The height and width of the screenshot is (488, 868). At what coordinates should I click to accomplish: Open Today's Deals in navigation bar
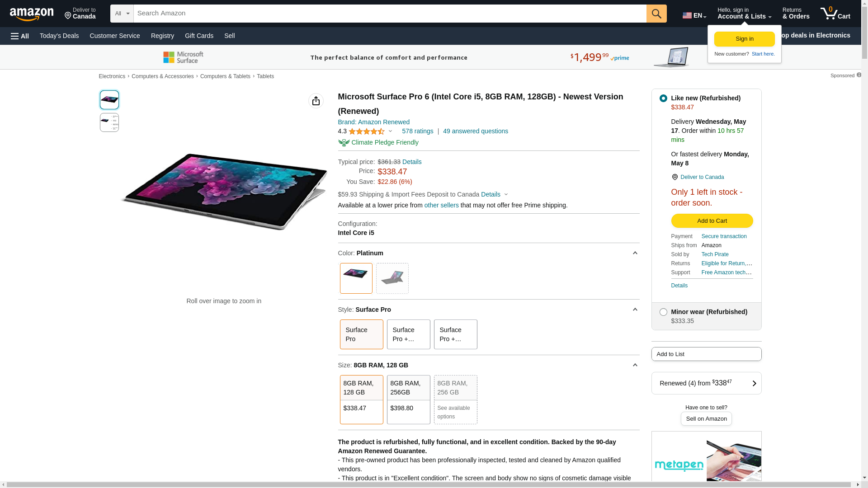[59, 36]
